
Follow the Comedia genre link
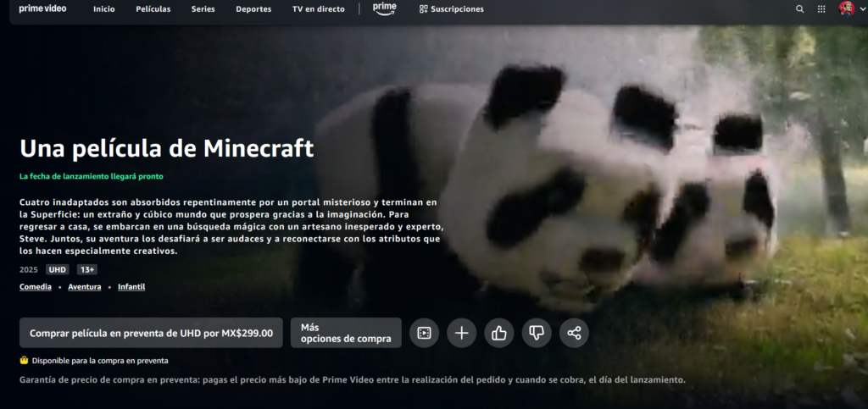pos(36,287)
